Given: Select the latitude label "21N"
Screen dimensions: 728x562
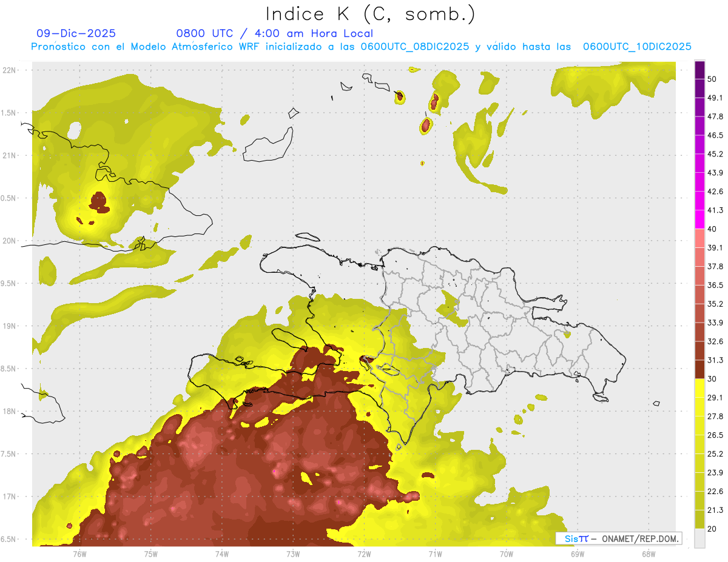Looking at the screenshot, I should tap(9, 156).
